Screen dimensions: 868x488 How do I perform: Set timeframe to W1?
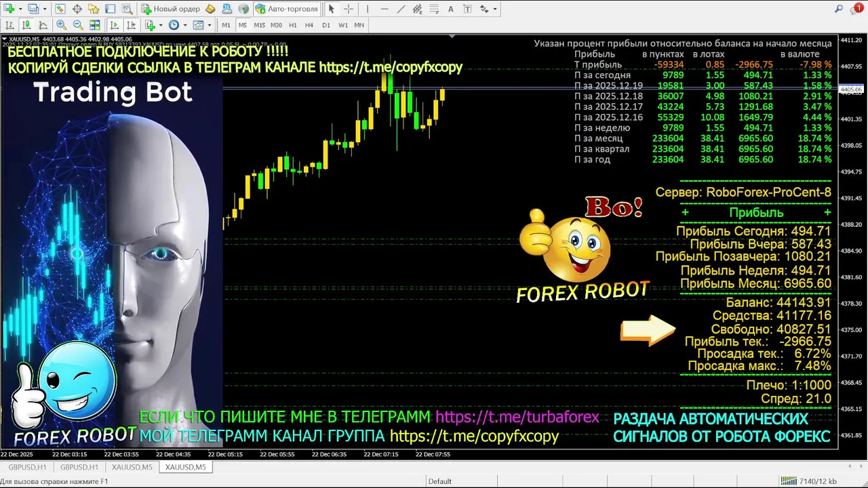point(343,25)
